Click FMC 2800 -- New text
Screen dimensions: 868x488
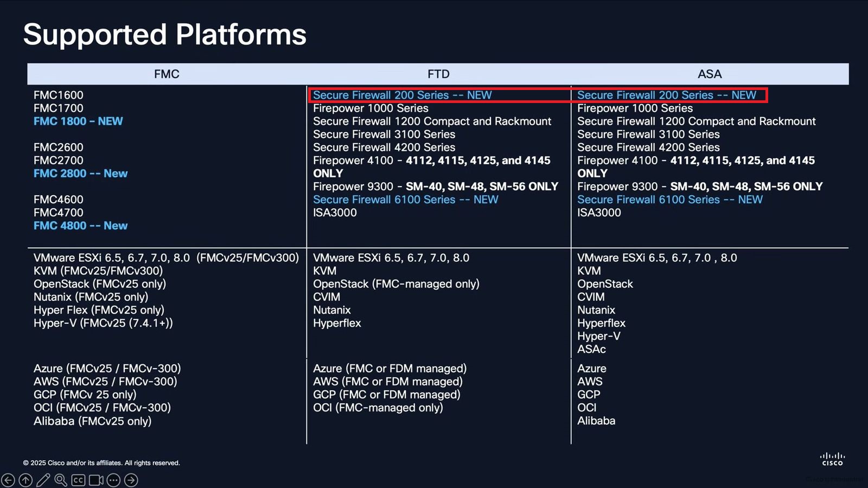(x=80, y=174)
